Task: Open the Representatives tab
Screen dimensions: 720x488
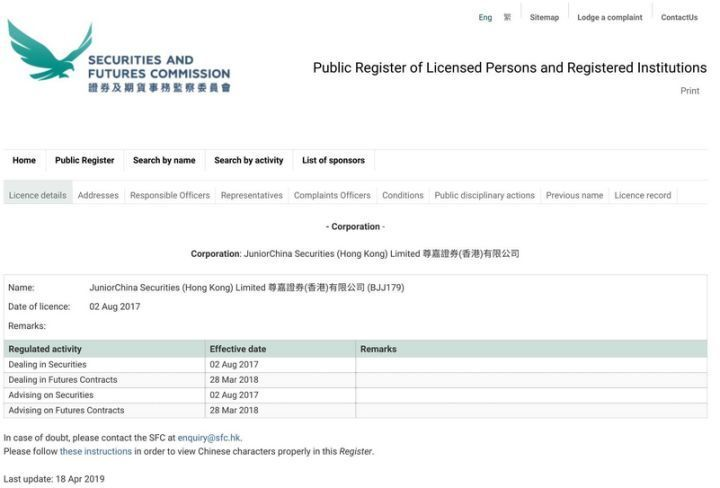Action: 252,195
